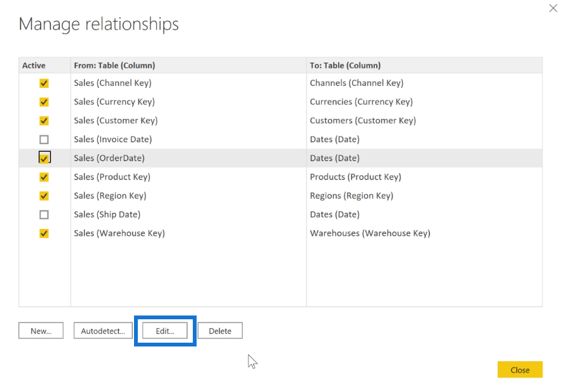Close the dialog with the yellow Close button
The image size is (562, 392).
520,370
